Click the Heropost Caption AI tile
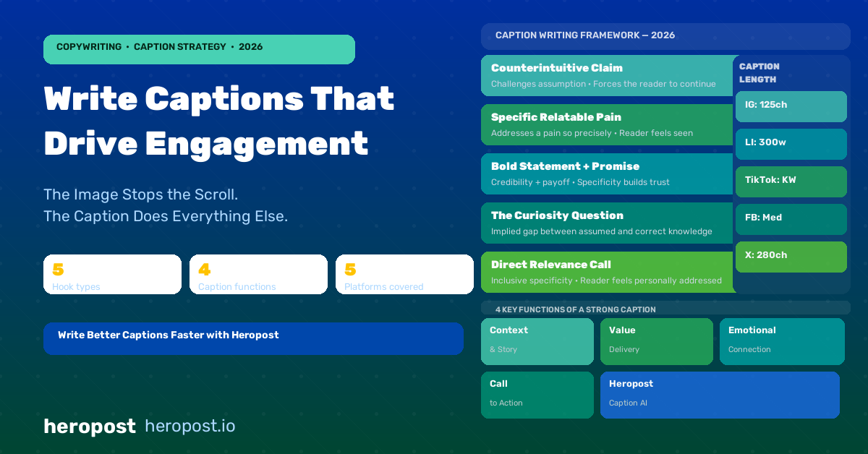This screenshot has height=454, width=868. (720, 395)
